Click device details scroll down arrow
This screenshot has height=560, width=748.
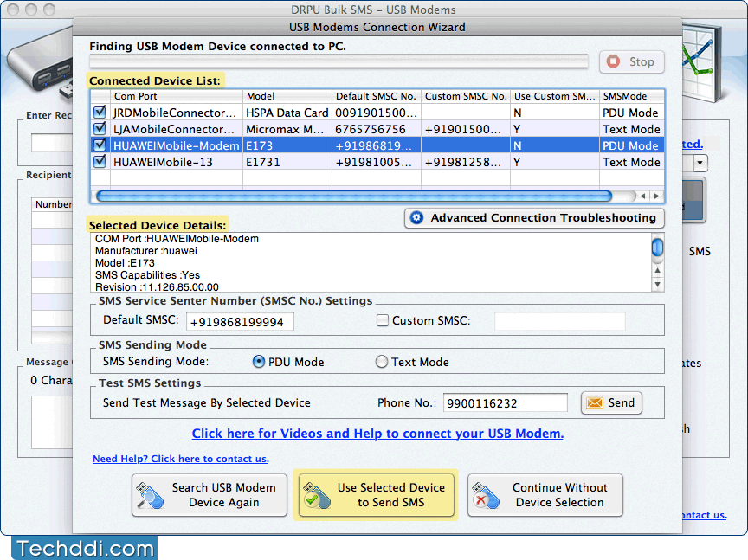click(x=658, y=286)
